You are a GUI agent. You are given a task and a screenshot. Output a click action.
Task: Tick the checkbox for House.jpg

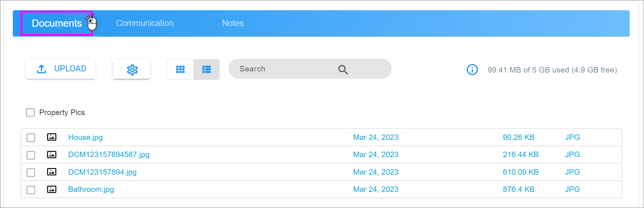click(31, 137)
